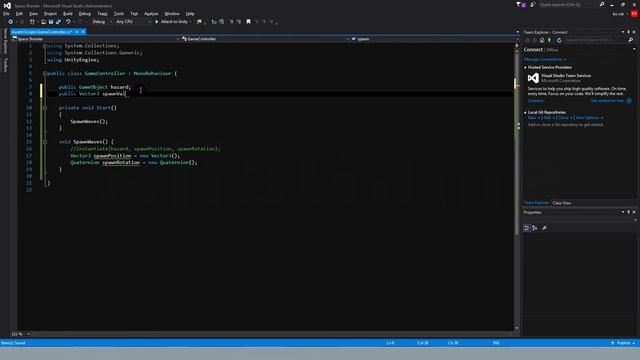Click the feedback icon beside notifications
Screen dimensions: 640x360
click(533, 4)
